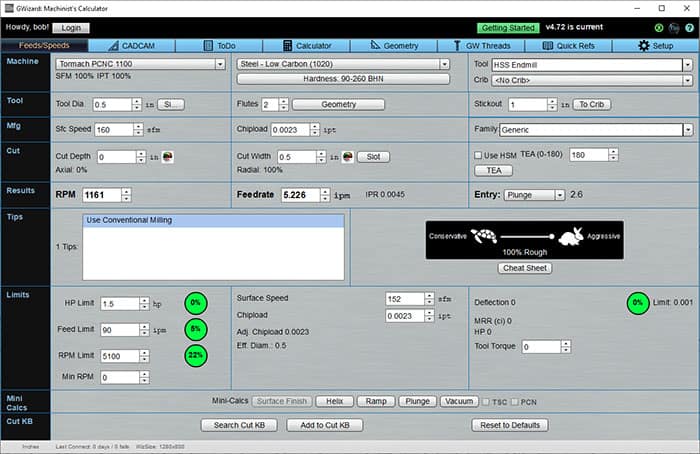Click the Plunge mini-calc button
700x454 pixels.
417,401
